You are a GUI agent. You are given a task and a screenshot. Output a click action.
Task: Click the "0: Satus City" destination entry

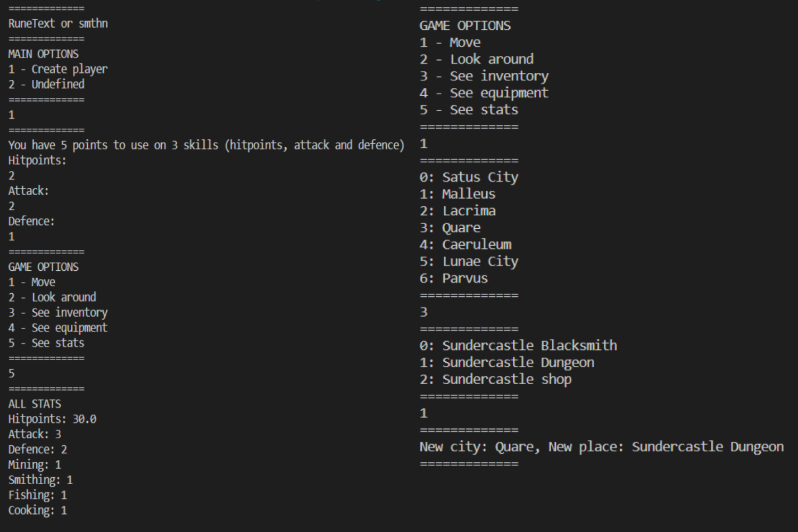point(469,177)
